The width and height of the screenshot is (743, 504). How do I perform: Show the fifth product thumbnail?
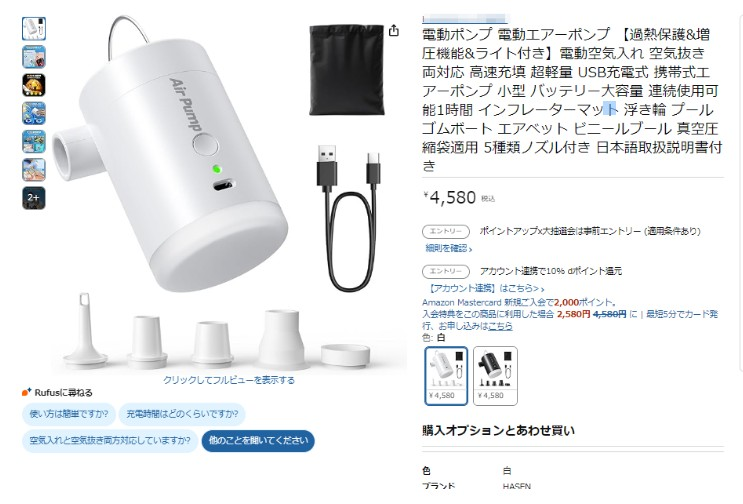click(x=34, y=142)
